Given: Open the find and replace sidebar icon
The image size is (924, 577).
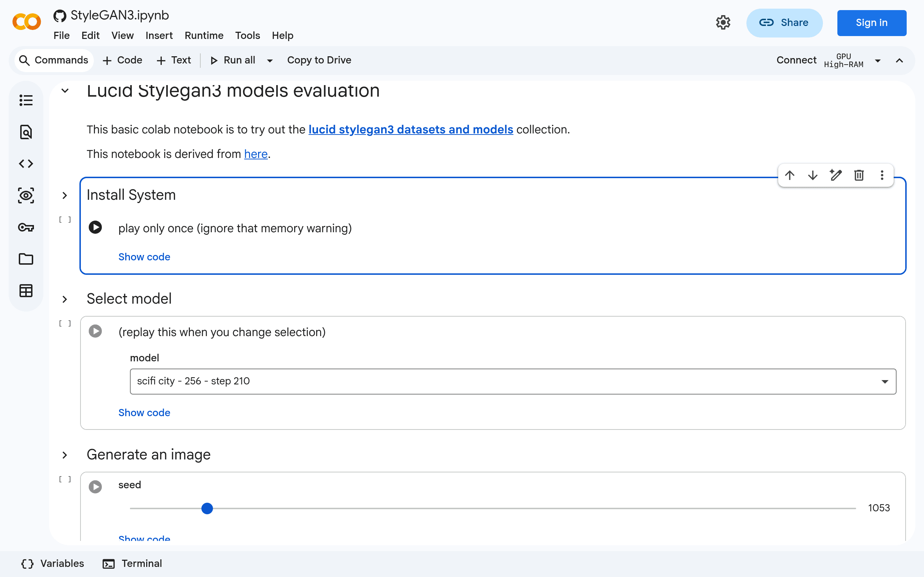Looking at the screenshot, I should pyautogui.click(x=26, y=132).
